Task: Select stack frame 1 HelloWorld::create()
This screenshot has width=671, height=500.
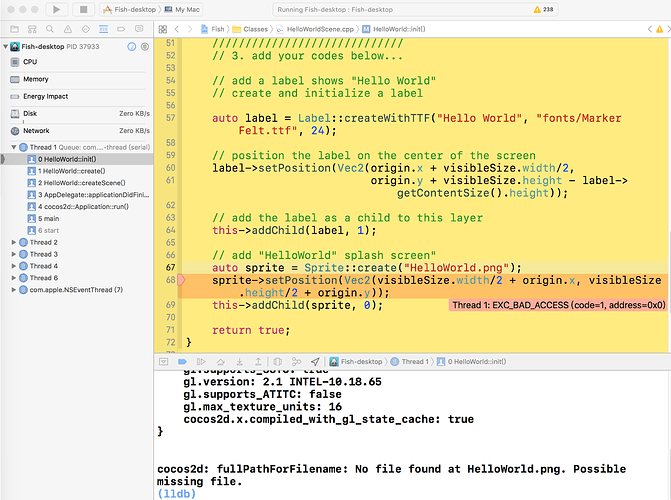Action: click(77, 171)
